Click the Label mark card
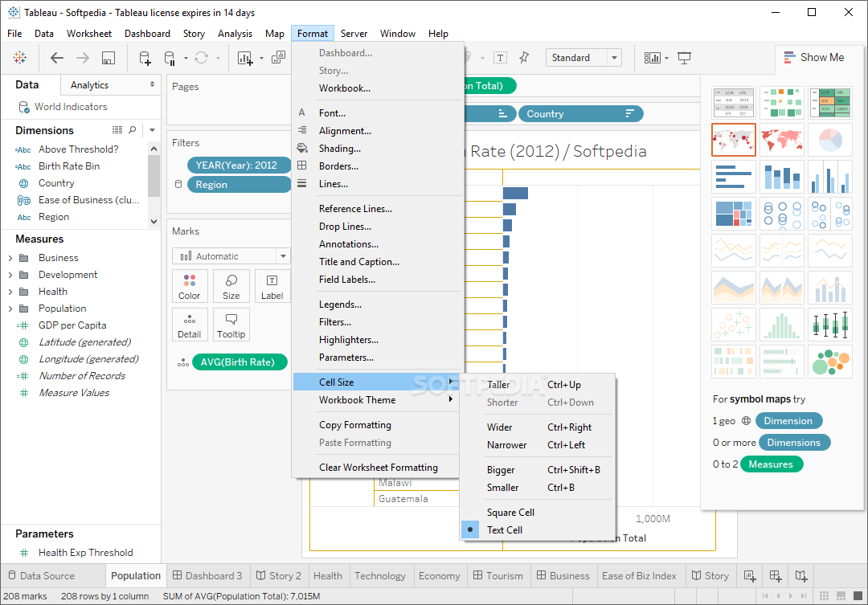 pos(272,285)
